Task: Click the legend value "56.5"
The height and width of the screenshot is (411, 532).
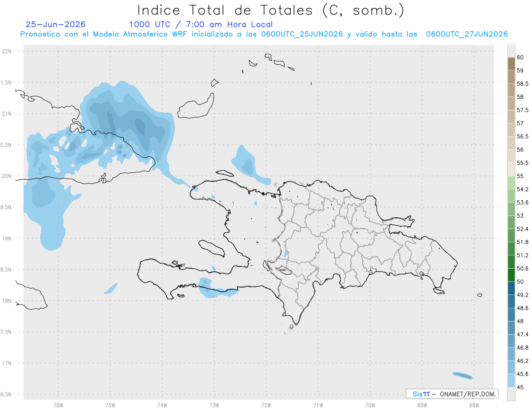Action: (523, 137)
